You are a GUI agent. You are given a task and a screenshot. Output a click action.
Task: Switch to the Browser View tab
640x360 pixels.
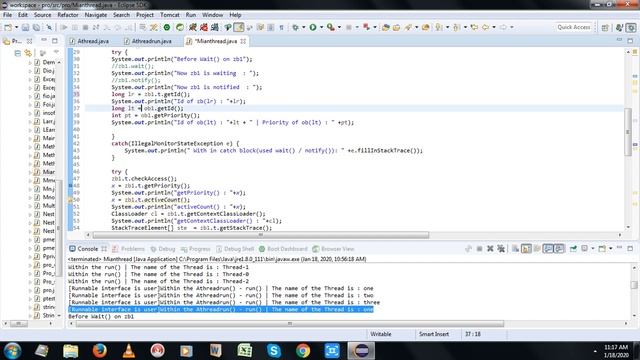pos(333,249)
